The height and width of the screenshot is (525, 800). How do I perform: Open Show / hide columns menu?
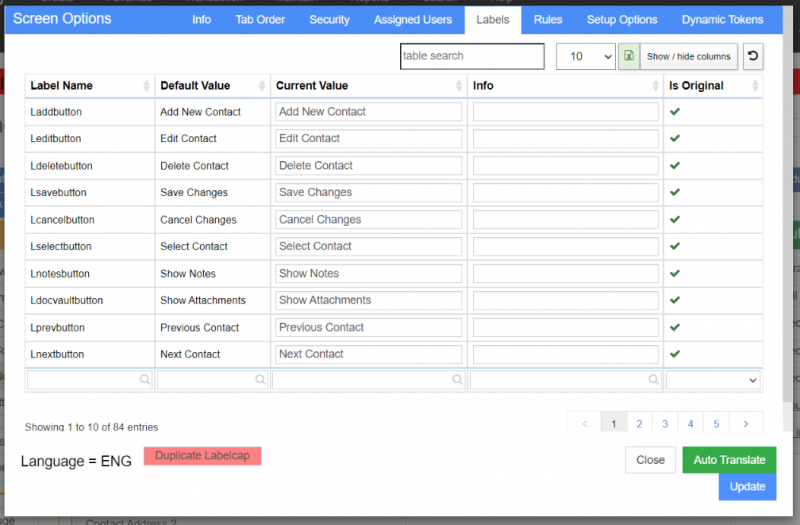[x=688, y=57]
